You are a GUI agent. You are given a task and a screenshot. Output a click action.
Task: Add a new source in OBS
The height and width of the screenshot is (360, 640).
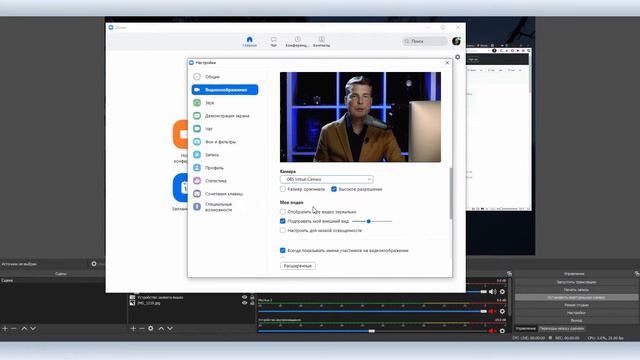133,329
